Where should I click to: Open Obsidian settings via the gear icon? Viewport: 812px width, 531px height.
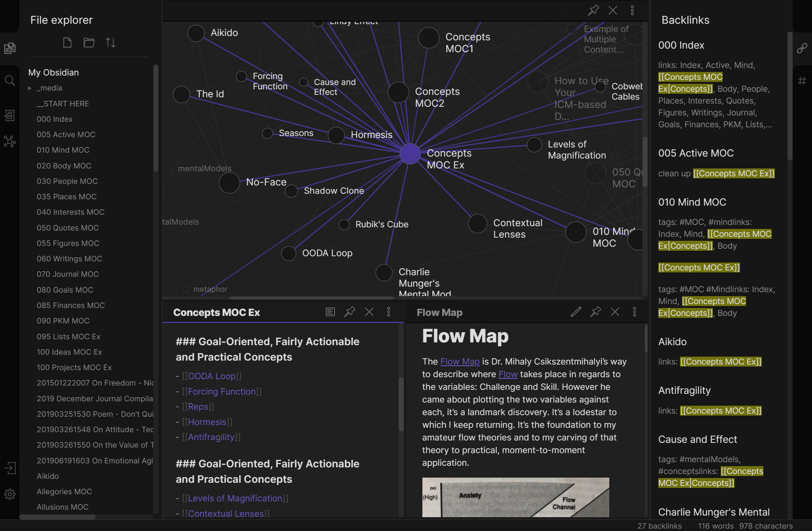pos(10,494)
